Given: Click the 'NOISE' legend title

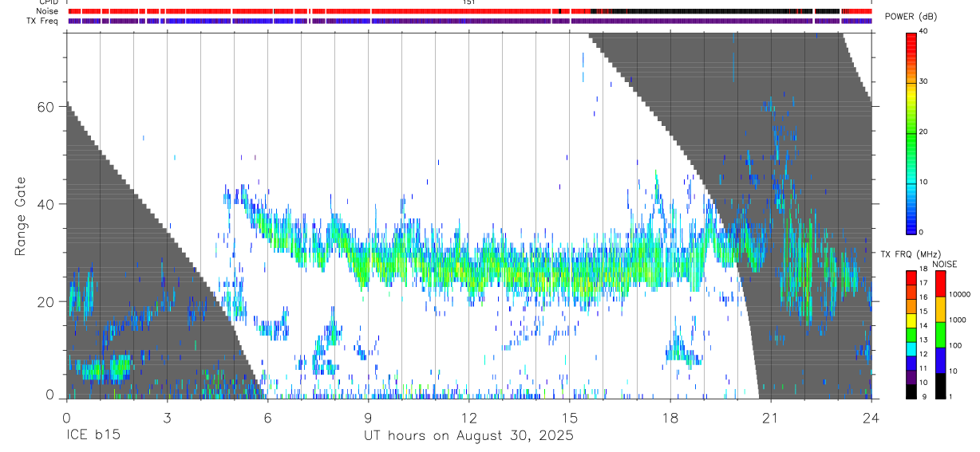Looking at the screenshot, I should tap(944, 264).
